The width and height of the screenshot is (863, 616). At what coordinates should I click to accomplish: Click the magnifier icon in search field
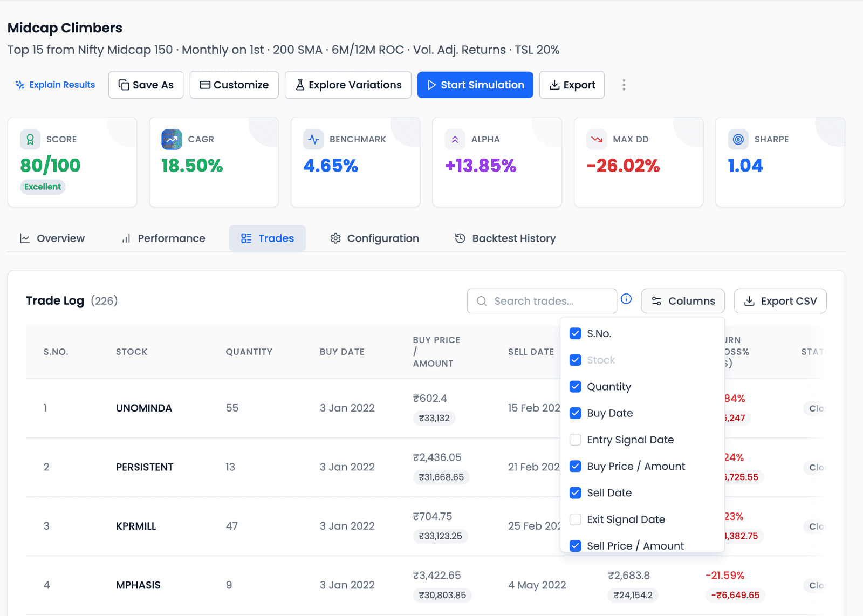point(482,301)
